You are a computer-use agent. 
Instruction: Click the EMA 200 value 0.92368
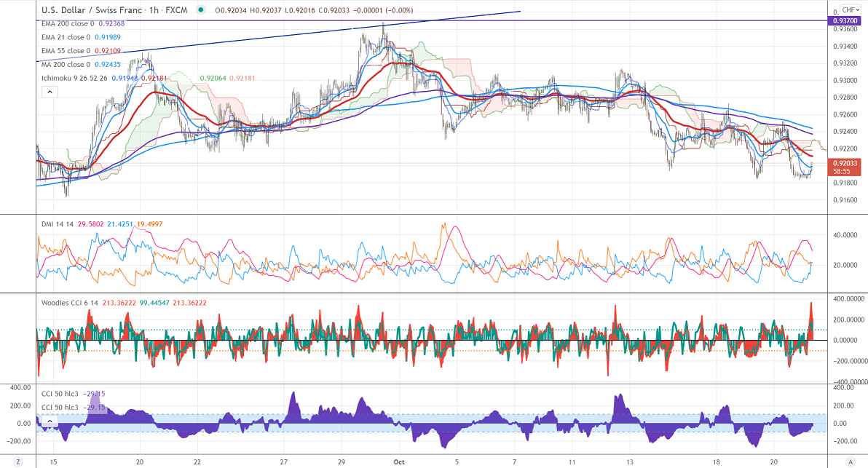(x=111, y=24)
